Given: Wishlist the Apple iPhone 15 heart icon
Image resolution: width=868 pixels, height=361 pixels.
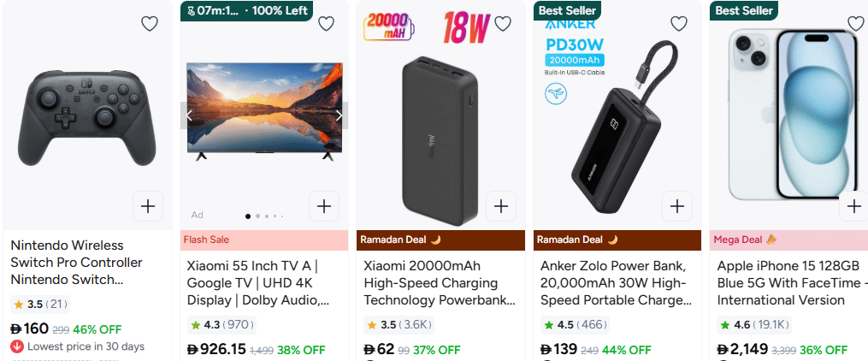Looking at the screenshot, I should pos(855,24).
